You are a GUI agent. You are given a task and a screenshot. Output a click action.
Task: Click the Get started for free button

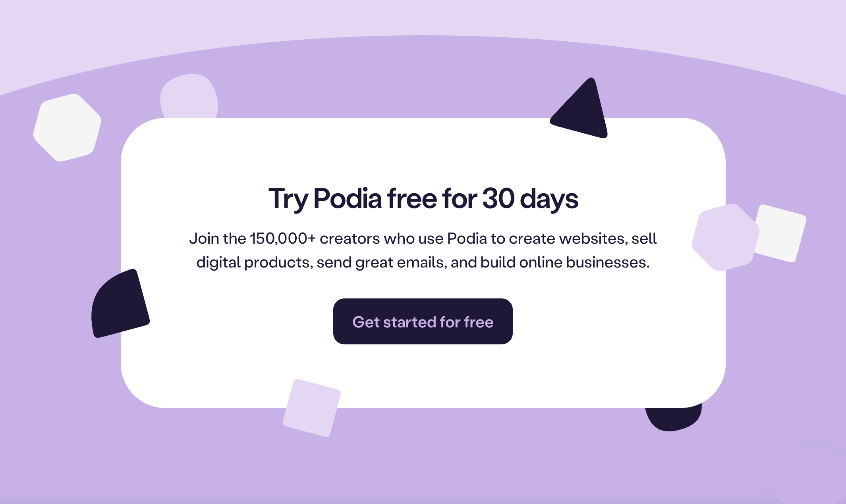pos(423,322)
